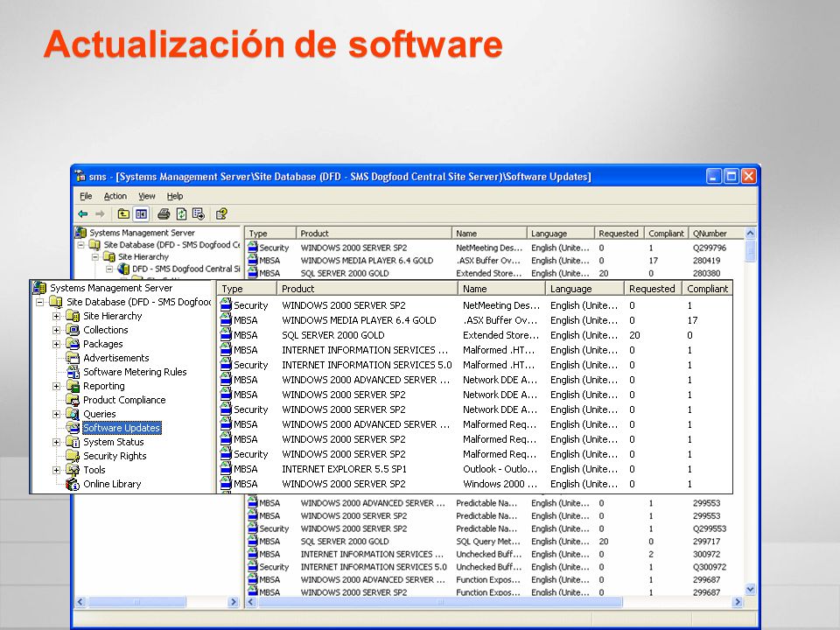
Task: Expand the Queries node
Action: [x=56, y=414]
